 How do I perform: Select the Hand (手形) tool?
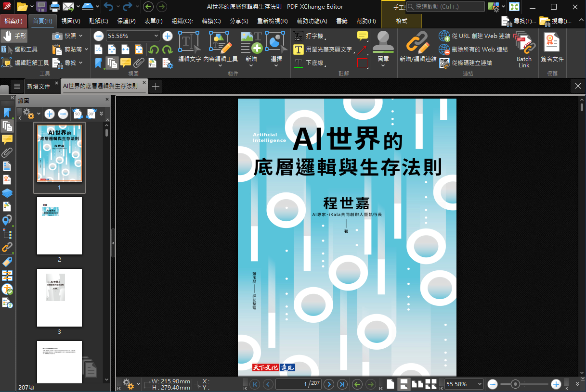click(14, 36)
